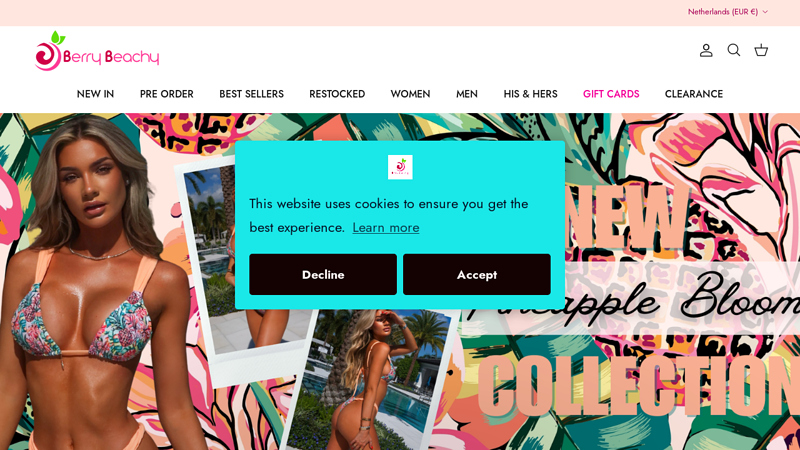Open the MEN category menu

click(x=467, y=94)
